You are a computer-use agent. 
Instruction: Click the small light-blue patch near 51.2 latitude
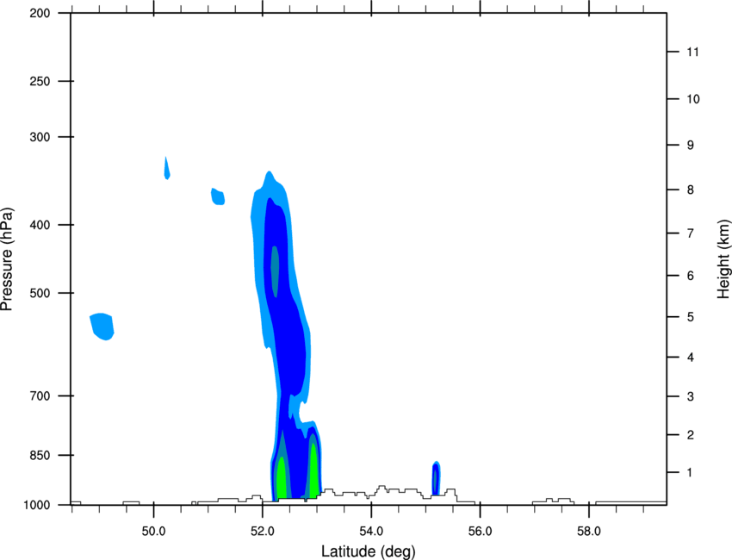218,196
